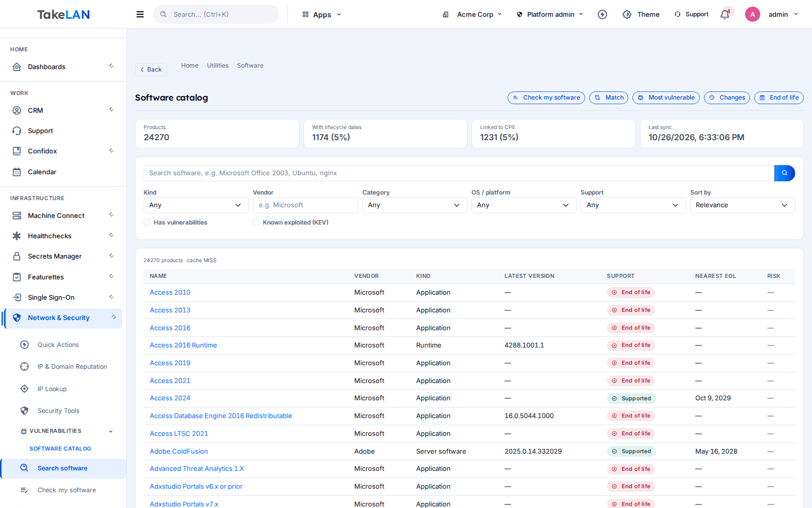The image size is (812, 508).
Task: Open the Adobe ColdFusion product link
Action: (179, 451)
